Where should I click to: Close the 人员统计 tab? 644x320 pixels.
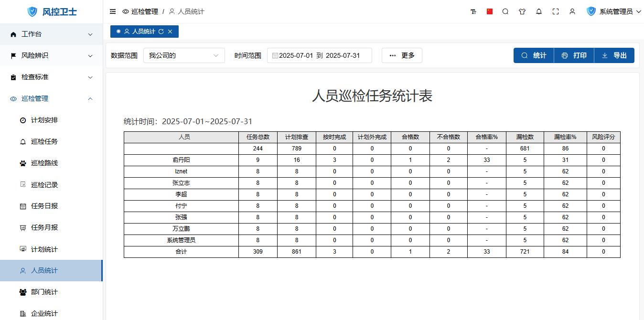tap(170, 32)
